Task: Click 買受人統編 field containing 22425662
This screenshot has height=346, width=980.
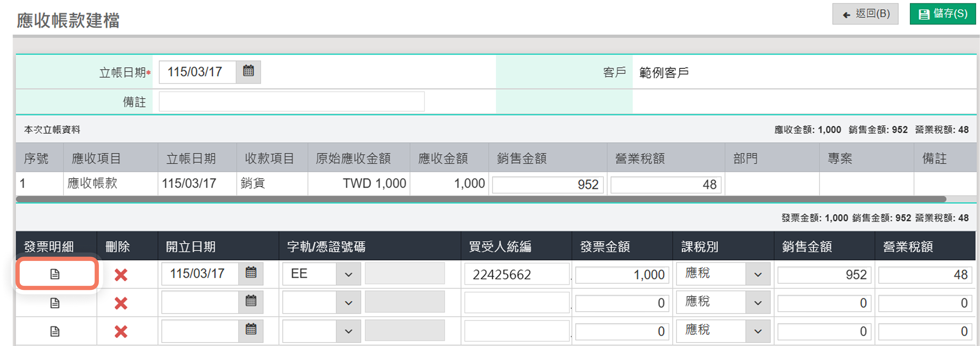Action: tap(516, 274)
